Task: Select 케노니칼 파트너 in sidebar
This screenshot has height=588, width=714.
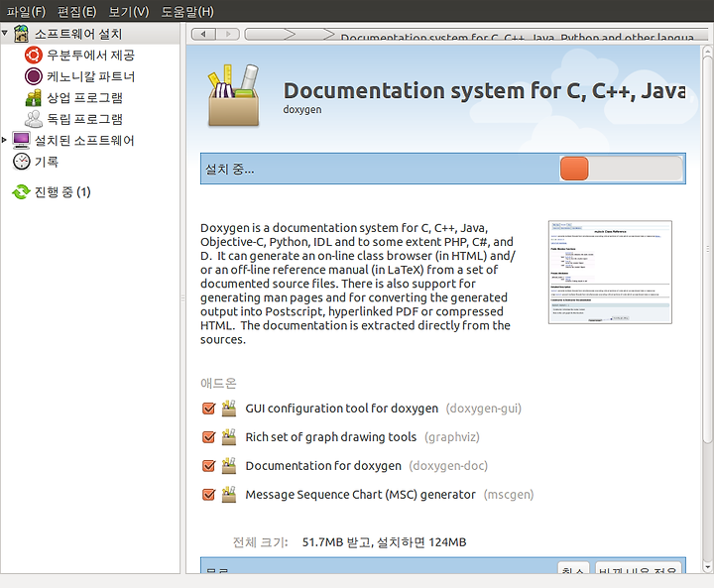Action: 90,76
